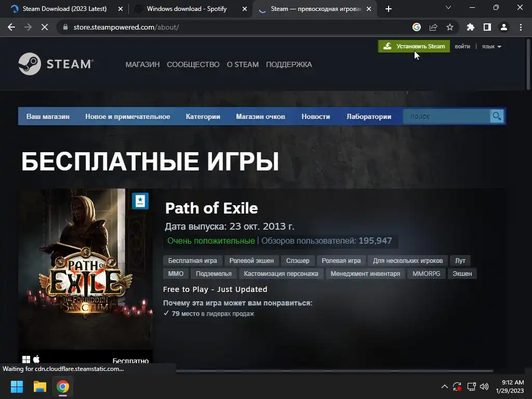The height and width of the screenshot is (399, 532).
Task: Stop page loading with the X button
Action: pyautogui.click(x=45, y=27)
